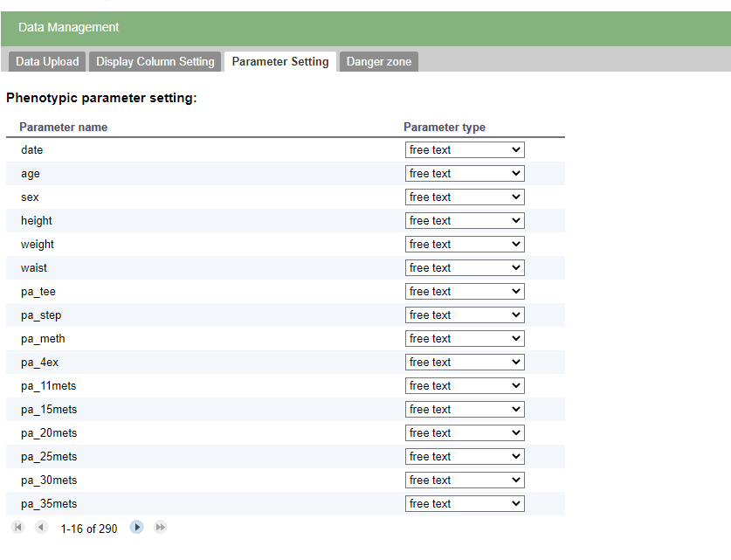Switch to Display Column Setting tab
The width and height of the screenshot is (731, 560).
155,61
